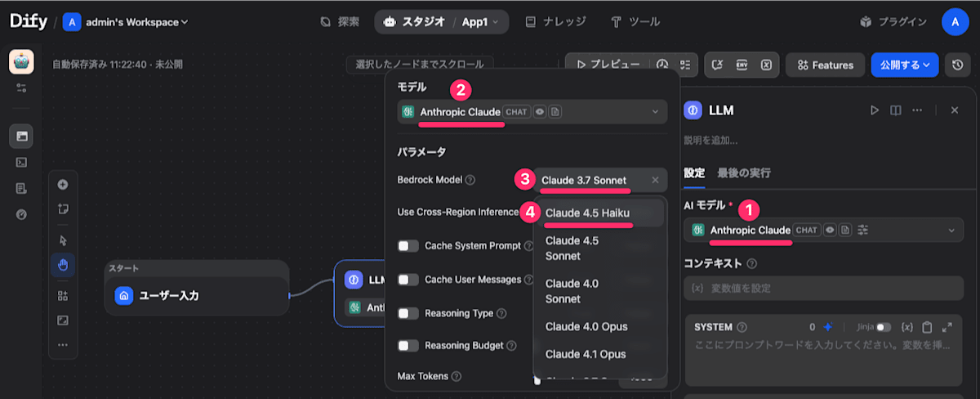
Task: Go to ツール in top navigation
Action: tap(635, 22)
